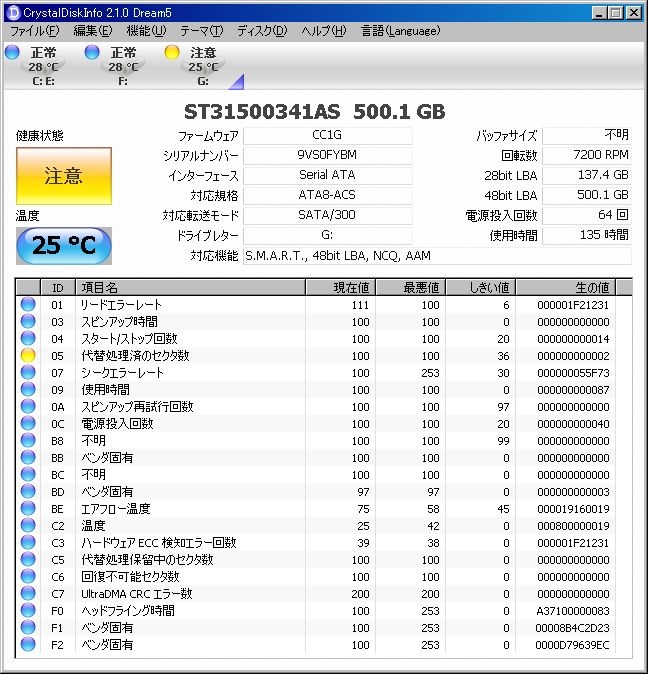Click status orb for シークエラーレート row

(28, 372)
